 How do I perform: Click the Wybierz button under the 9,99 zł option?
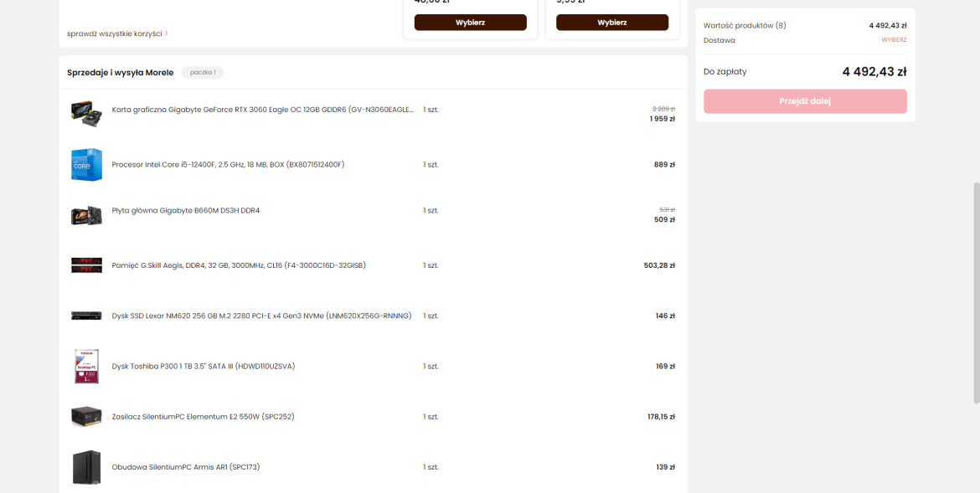pyautogui.click(x=612, y=23)
